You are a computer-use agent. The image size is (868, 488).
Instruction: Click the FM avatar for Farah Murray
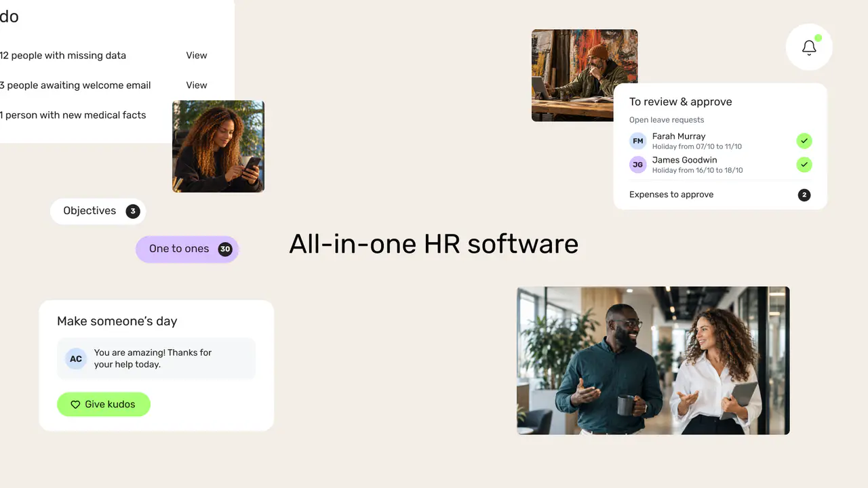(x=637, y=141)
